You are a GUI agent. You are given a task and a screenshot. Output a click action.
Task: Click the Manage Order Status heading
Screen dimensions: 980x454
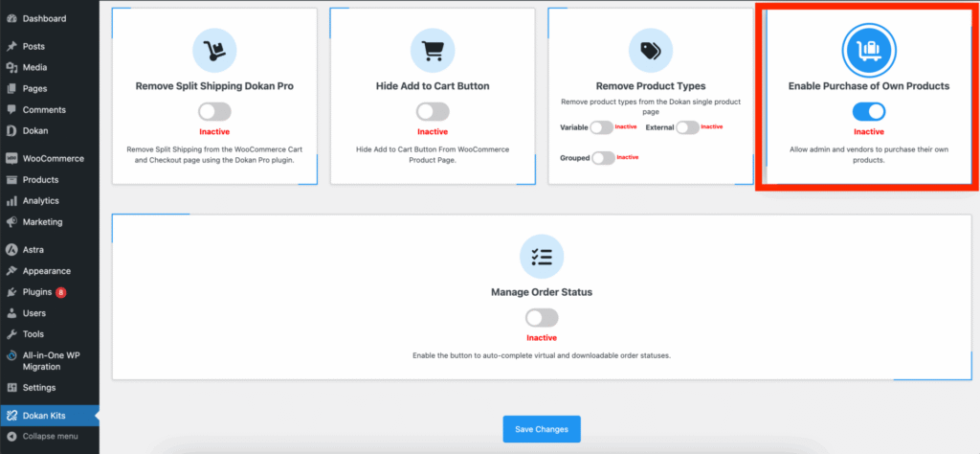542,292
